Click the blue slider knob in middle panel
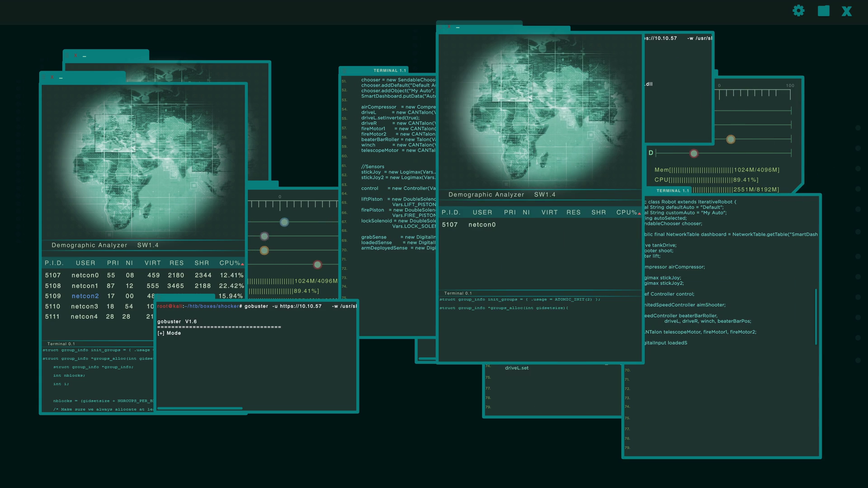Image resolution: width=868 pixels, height=488 pixels. [x=284, y=222]
